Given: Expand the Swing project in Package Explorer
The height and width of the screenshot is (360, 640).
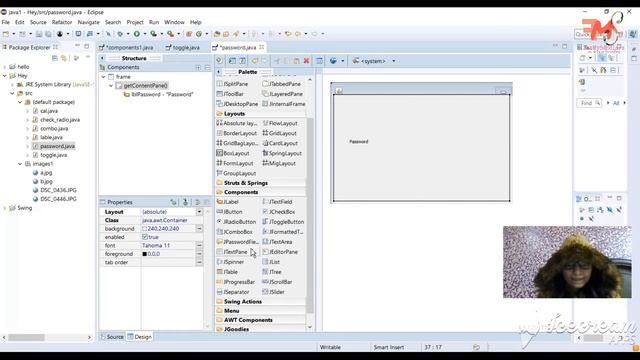Looking at the screenshot, I should [x=4, y=208].
